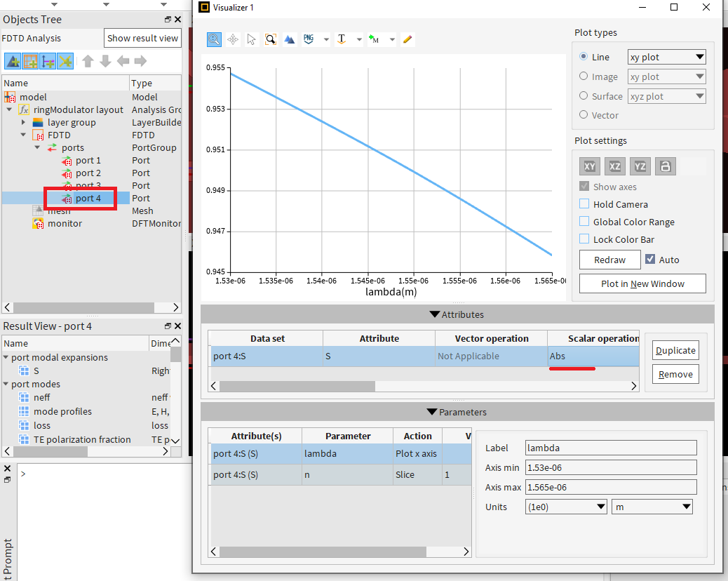Select the monitor item in Objects Tree
Image resolution: width=728 pixels, height=581 pixels.
(x=65, y=223)
